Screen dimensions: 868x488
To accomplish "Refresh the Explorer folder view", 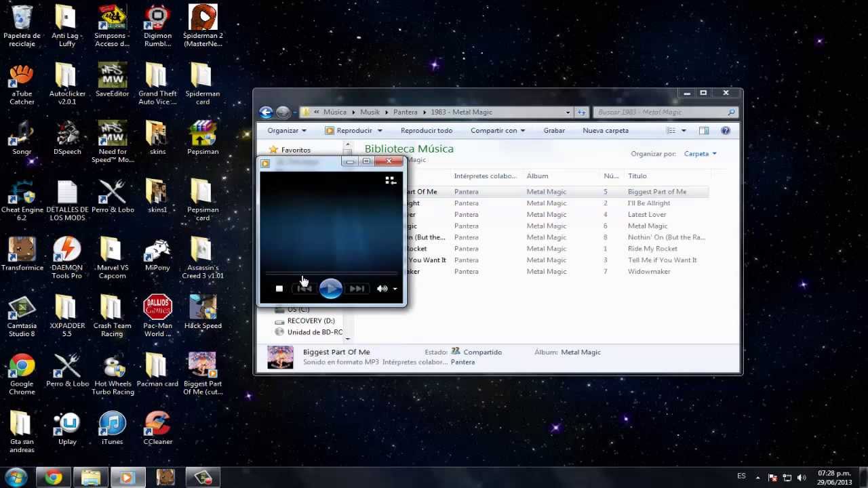I will 581,113.
